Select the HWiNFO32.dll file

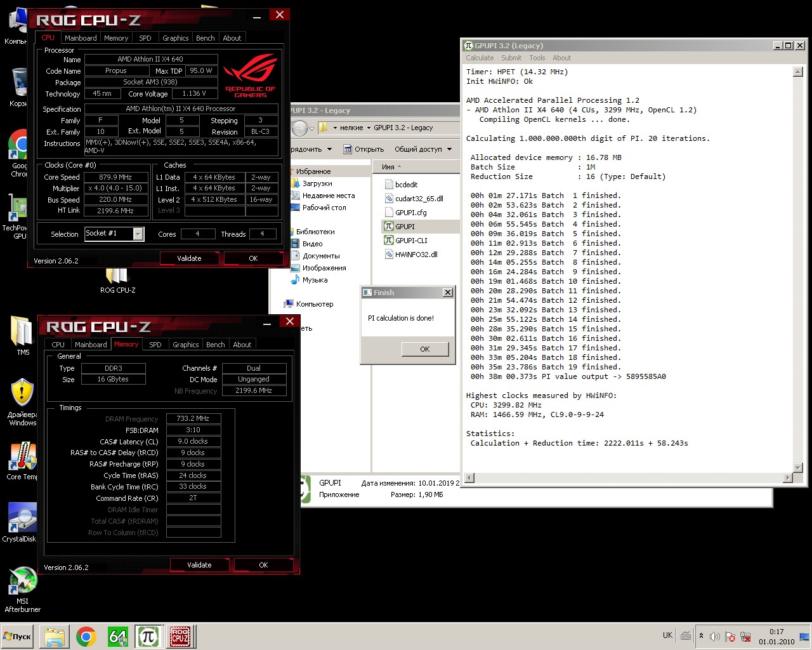[410, 255]
